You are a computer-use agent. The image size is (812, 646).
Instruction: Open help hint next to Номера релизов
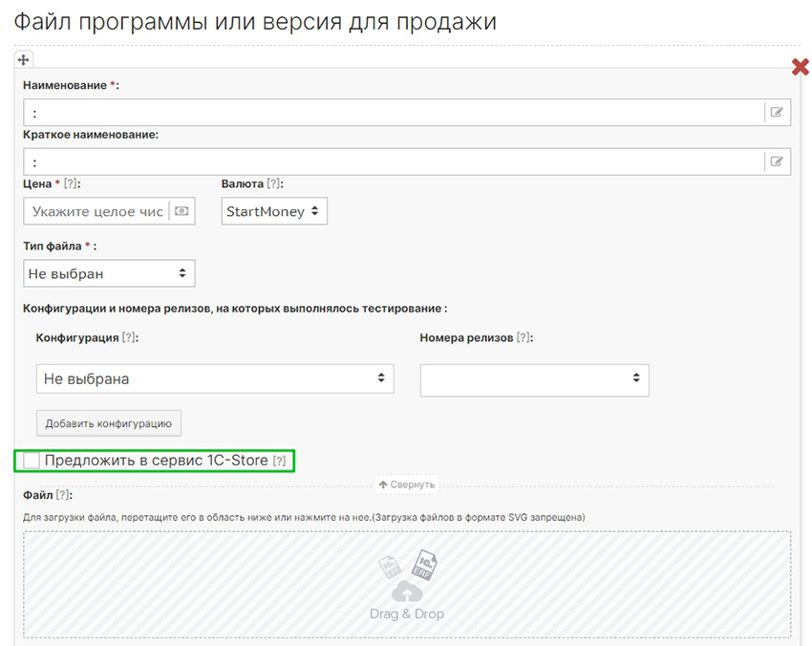(524, 337)
